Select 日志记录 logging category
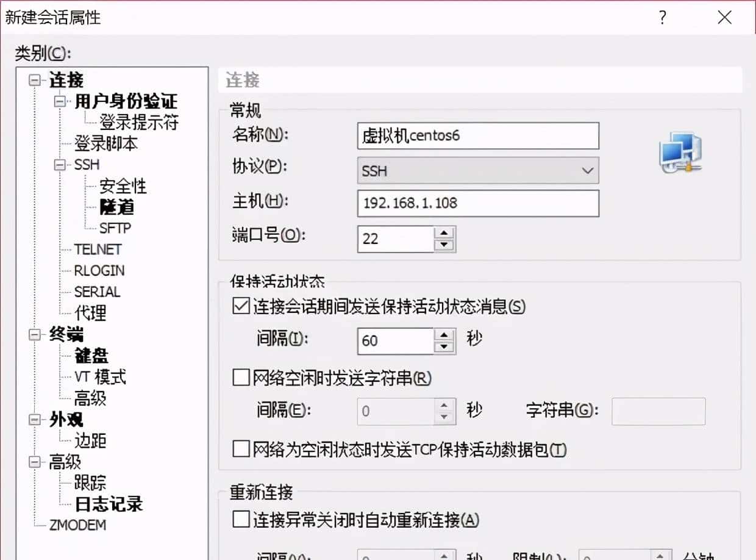 point(109,504)
